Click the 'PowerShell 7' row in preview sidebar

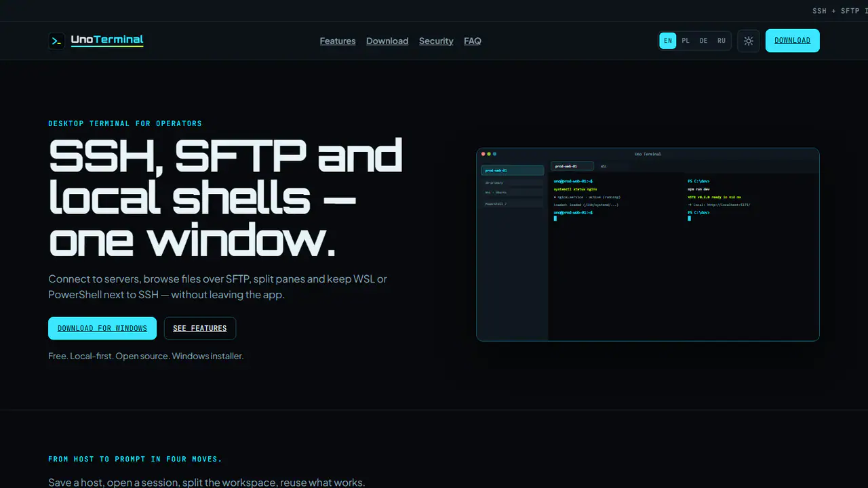tap(513, 203)
